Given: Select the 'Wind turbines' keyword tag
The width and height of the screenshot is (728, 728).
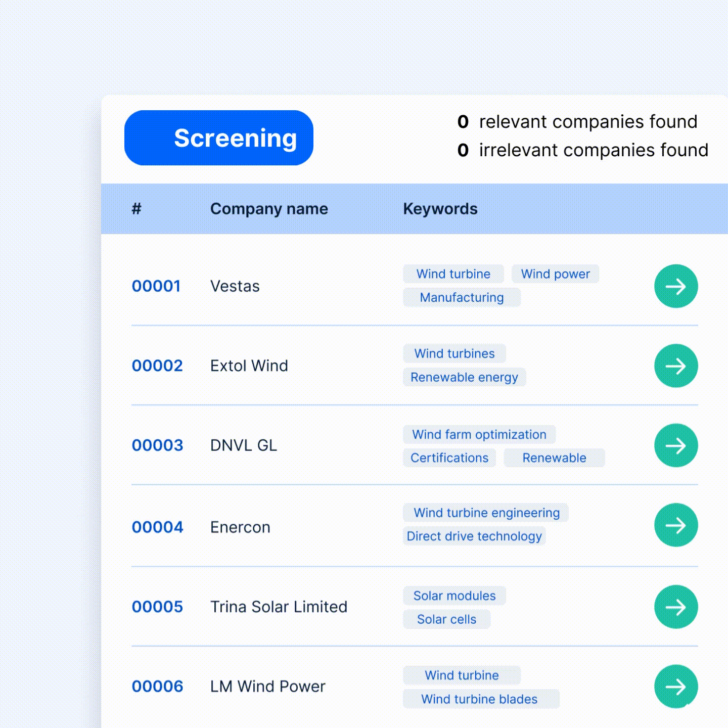Looking at the screenshot, I should click(454, 353).
